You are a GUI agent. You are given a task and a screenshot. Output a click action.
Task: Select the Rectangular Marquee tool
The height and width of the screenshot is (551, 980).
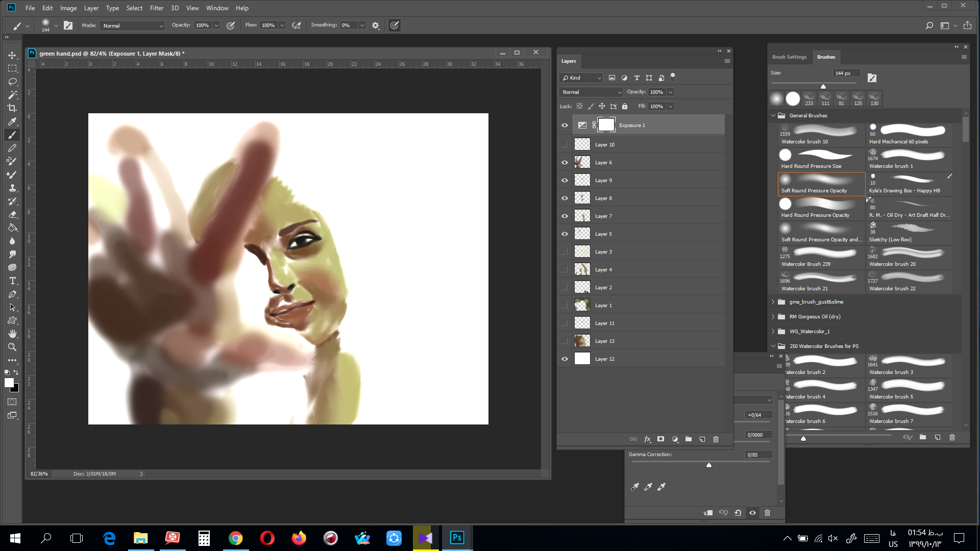(12, 68)
